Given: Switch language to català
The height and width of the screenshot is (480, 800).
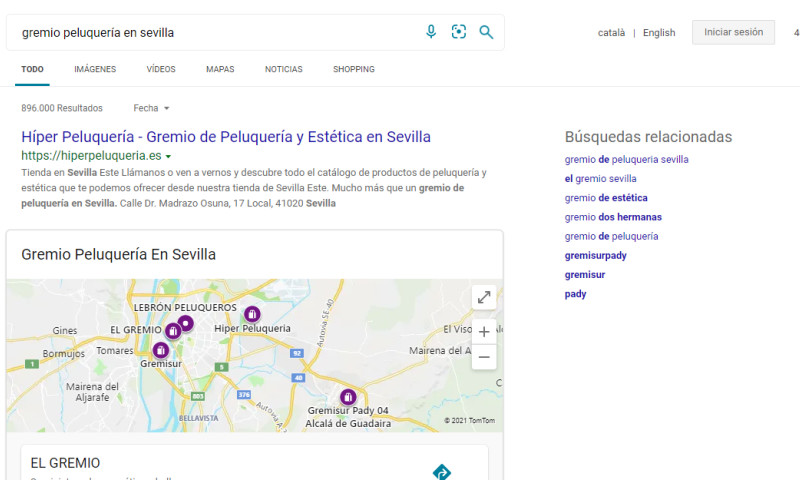Looking at the screenshot, I should [611, 33].
